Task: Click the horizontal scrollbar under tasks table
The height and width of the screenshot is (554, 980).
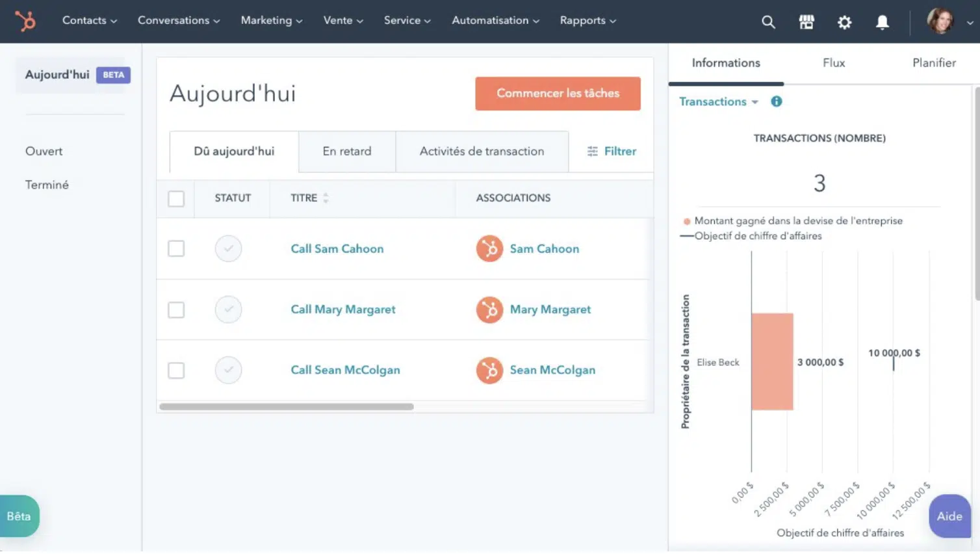Action: click(x=287, y=406)
